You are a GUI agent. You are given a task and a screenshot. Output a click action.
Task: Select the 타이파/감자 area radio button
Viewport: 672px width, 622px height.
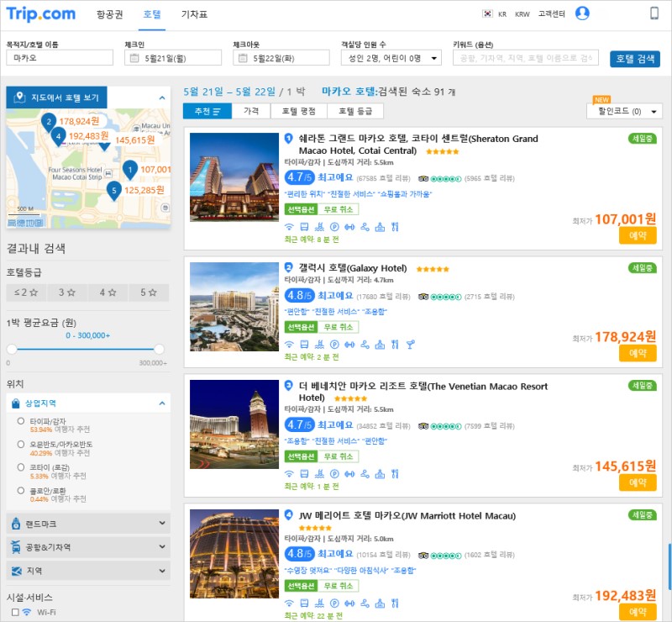(x=20, y=421)
